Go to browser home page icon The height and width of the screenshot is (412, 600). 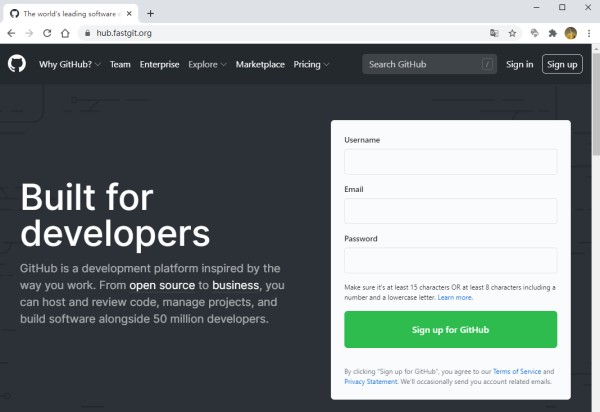(x=65, y=33)
